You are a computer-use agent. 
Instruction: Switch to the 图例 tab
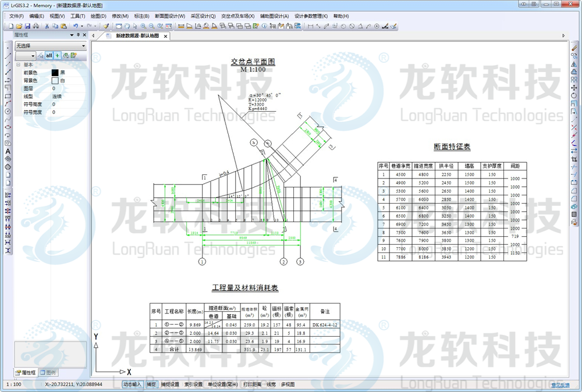pyautogui.click(x=48, y=372)
